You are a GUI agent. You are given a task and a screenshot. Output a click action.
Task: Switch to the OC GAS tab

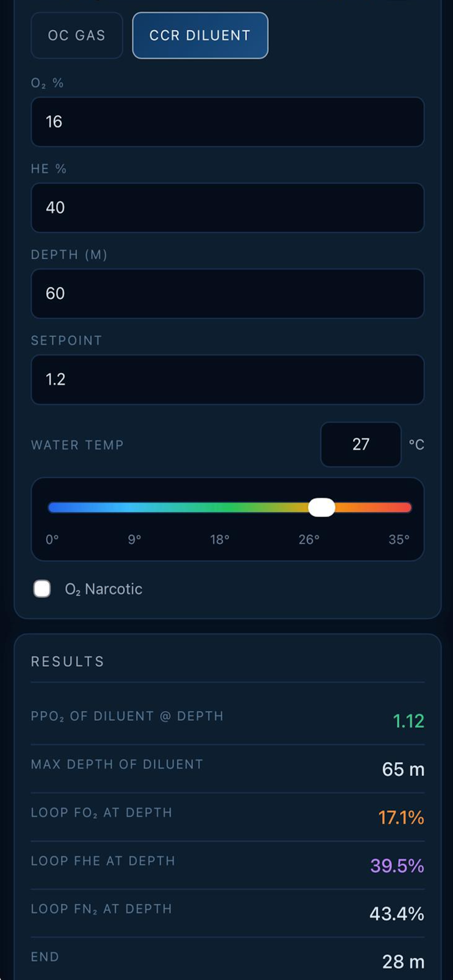(x=77, y=36)
